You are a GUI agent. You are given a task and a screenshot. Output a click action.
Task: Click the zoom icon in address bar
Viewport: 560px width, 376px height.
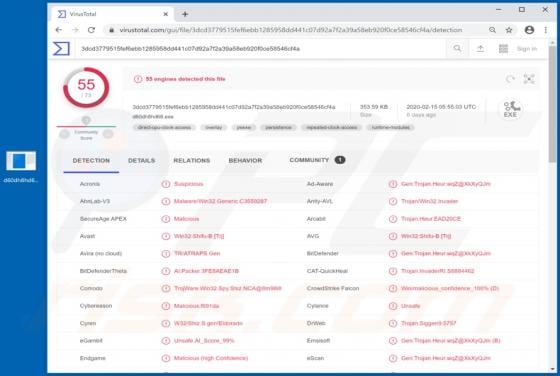492,30
